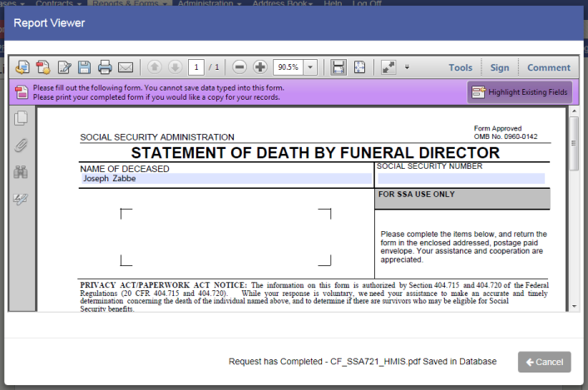588x390 pixels.
Task: Click the Create PDF toolbar icon
Action: pos(43,67)
